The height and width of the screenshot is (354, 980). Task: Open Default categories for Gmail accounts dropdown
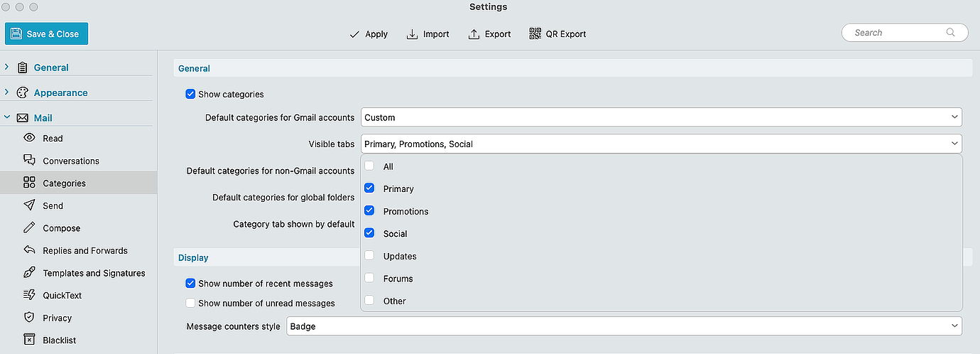[661, 117]
